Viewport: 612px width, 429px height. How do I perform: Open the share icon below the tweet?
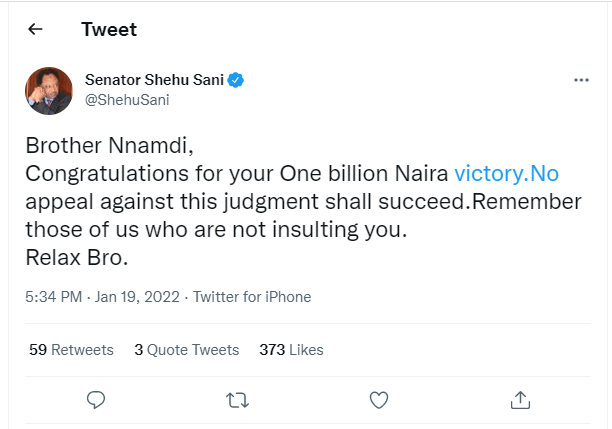520,400
